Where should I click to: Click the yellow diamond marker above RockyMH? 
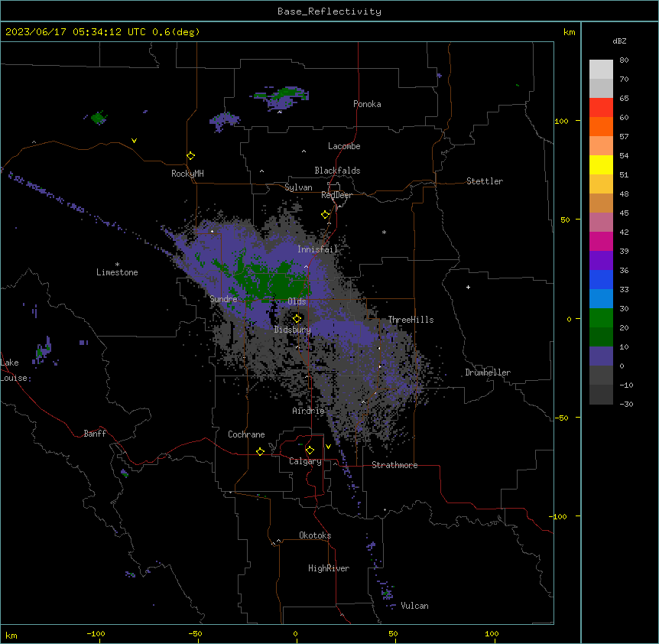[x=191, y=156]
